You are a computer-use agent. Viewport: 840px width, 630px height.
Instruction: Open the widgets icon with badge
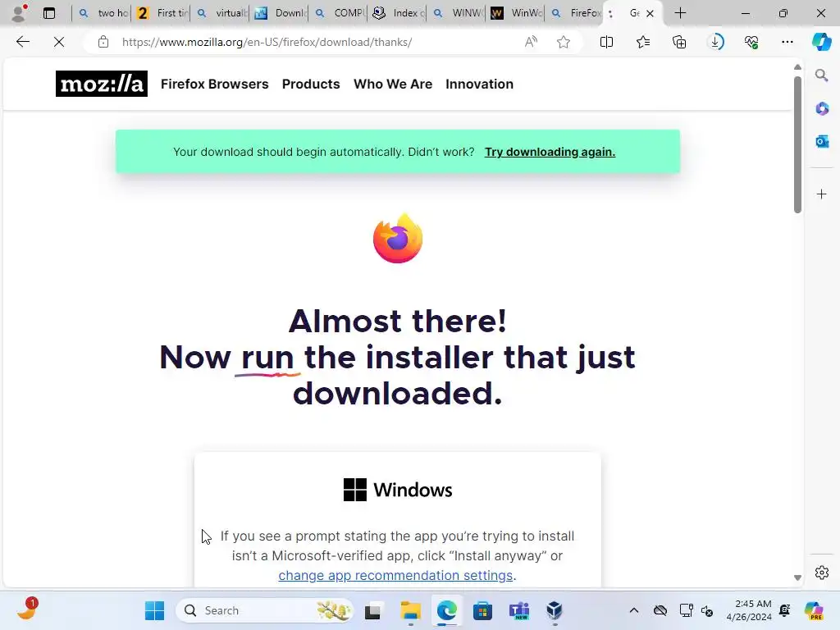pos(27,609)
